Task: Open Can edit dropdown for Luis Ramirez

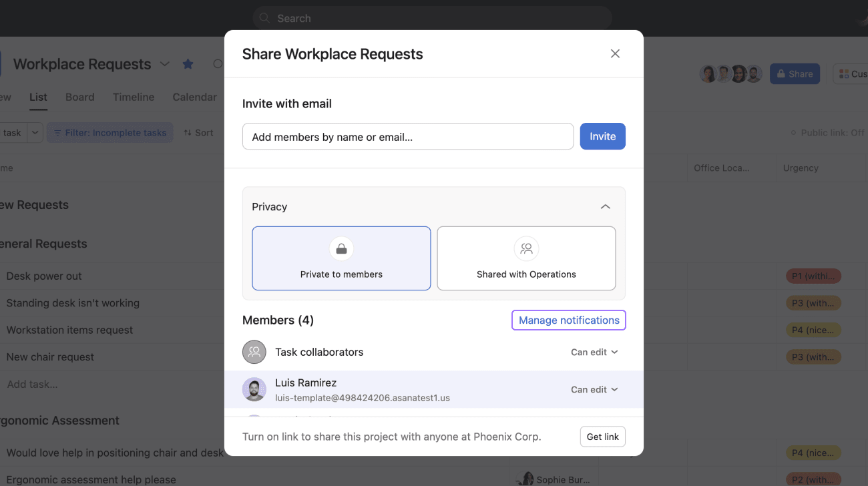Action: (x=594, y=389)
